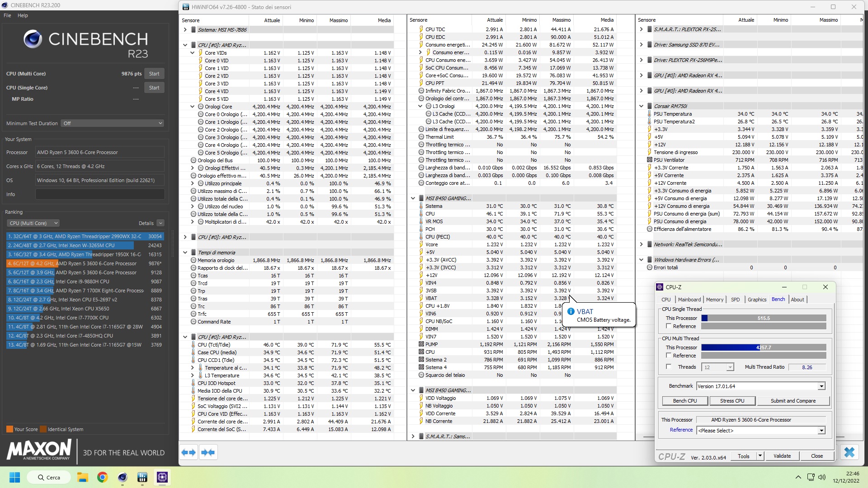Click the CPU-Z window title icon

click(x=660, y=287)
